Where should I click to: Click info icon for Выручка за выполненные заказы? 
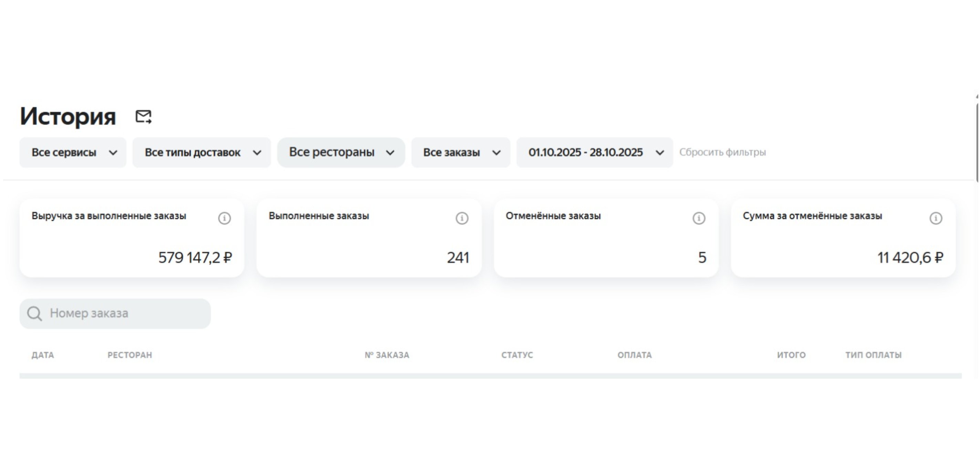225,218
